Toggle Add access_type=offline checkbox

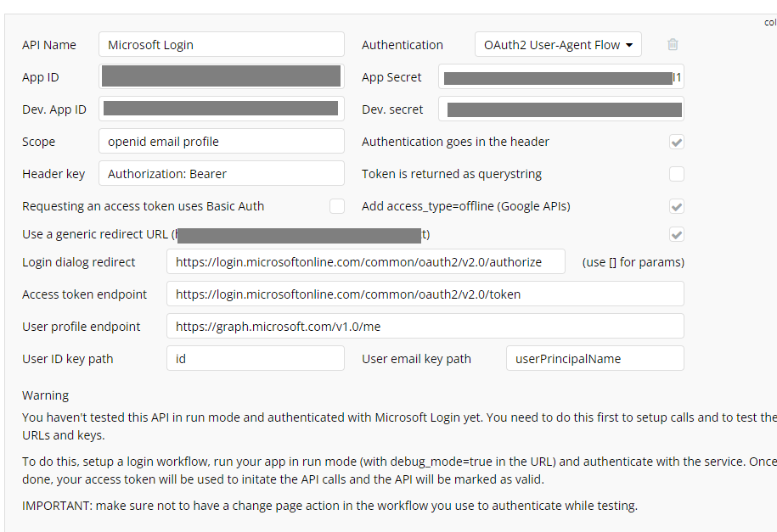(x=677, y=206)
